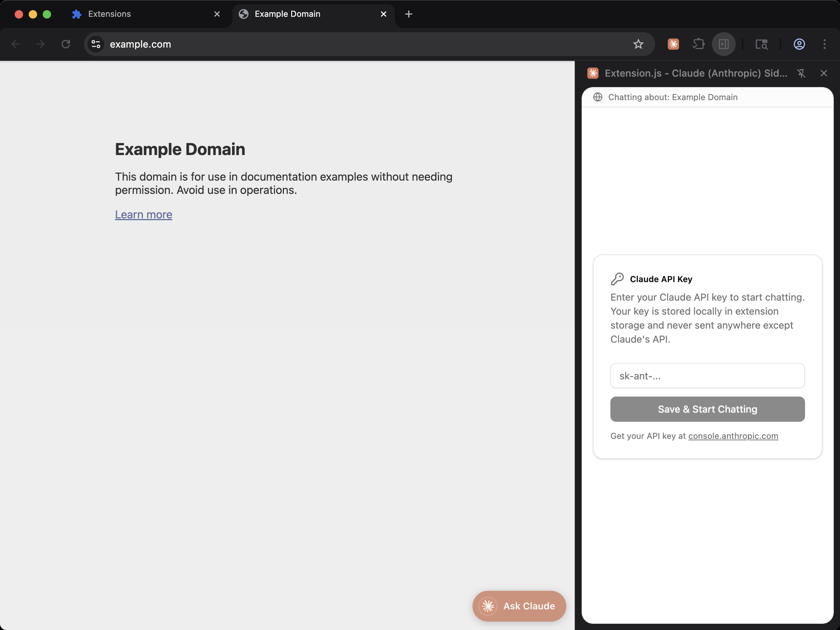This screenshot has height=630, width=840.
Task: Click the Claude API Key heading text
Action: (x=661, y=279)
